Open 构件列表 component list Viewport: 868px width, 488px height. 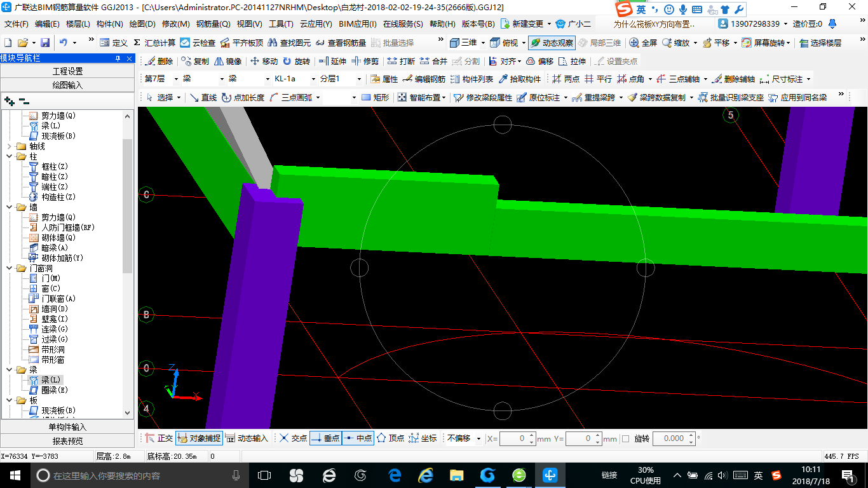click(471, 79)
